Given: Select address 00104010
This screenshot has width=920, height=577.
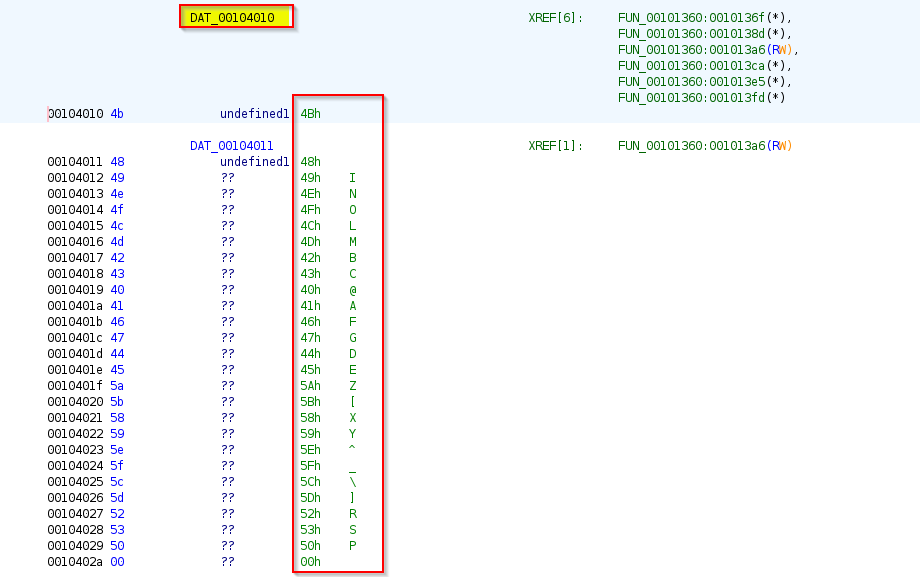Looking at the screenshot, I should pos(75,114).
